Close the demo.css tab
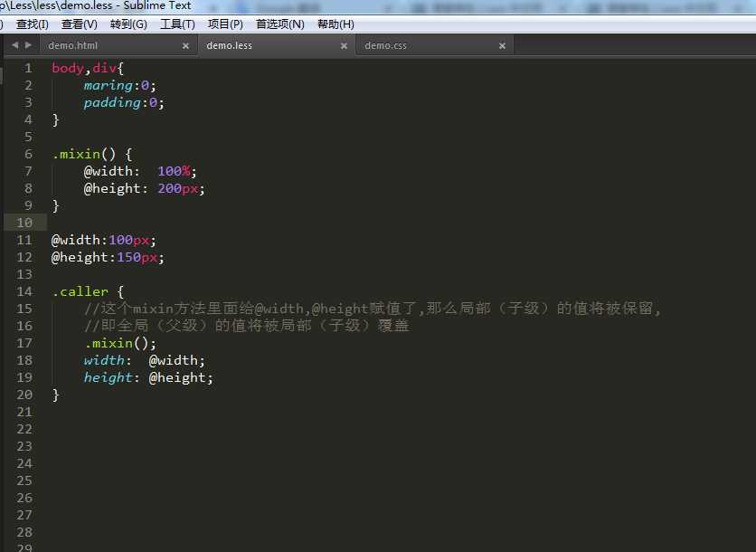Screen dimensions: 756x552 pos(502,46)
